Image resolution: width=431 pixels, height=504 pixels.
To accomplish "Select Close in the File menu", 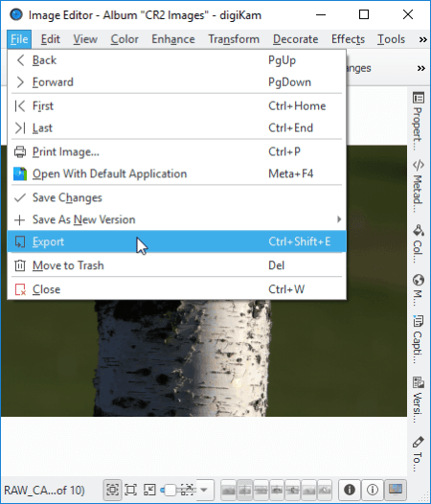I will [177, 289].
